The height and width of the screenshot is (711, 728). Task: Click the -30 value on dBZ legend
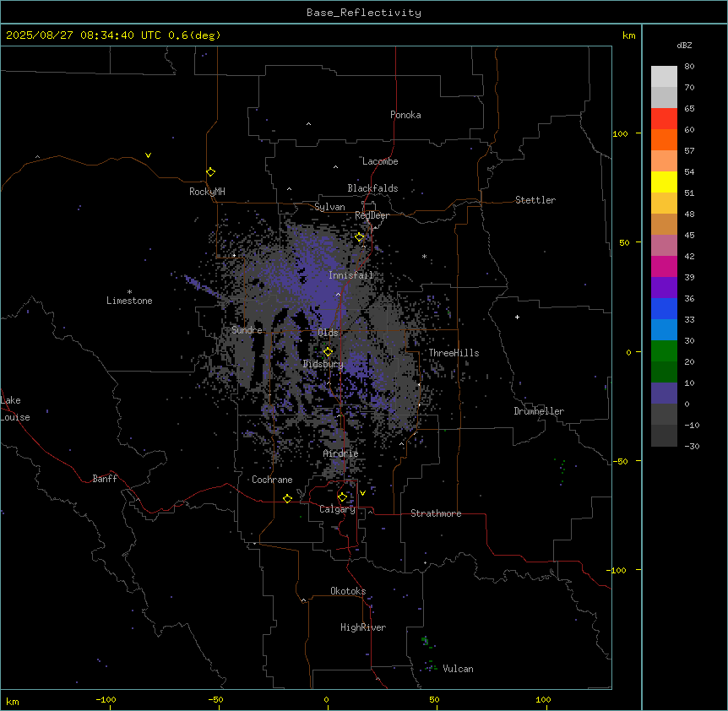click(x=692, y=446)
